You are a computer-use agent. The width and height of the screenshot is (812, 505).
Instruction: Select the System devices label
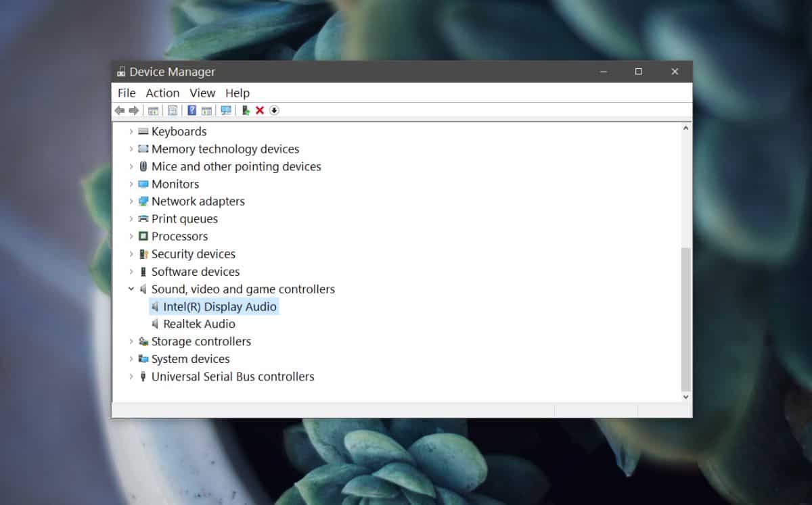191,359
